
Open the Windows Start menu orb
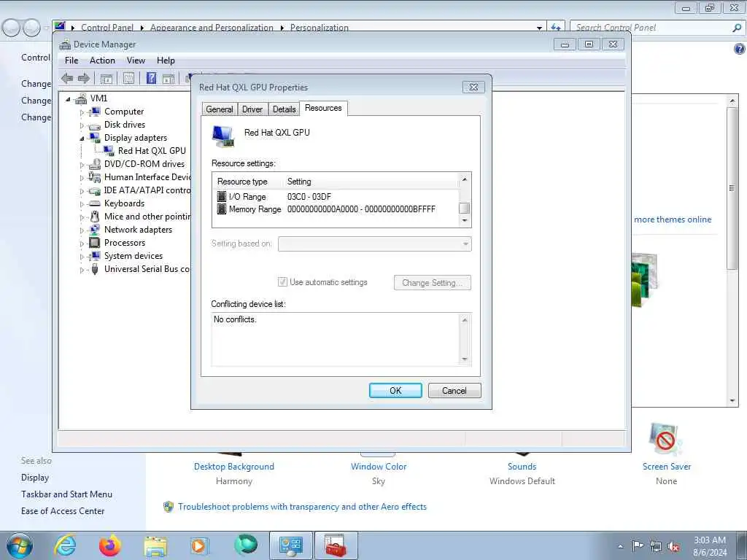coord(20,545)
